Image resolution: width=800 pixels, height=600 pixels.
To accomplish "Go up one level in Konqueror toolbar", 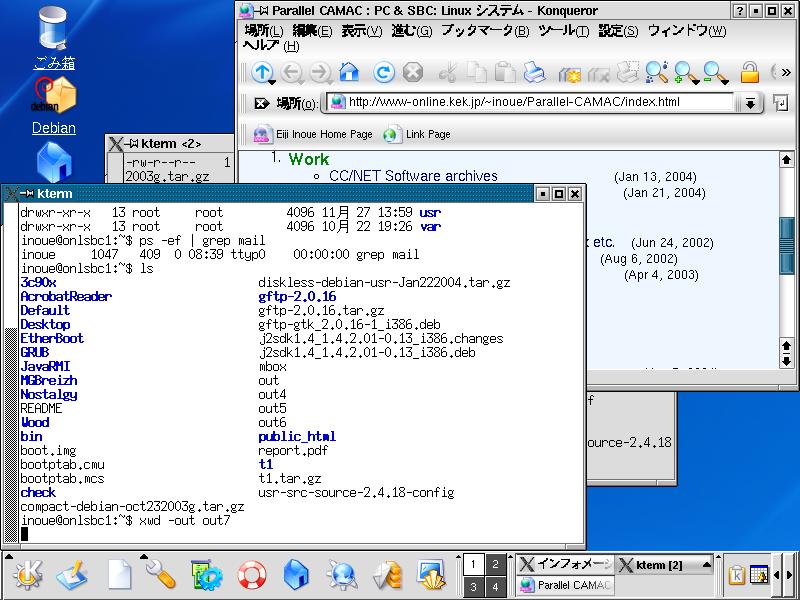I will (262, 71).
